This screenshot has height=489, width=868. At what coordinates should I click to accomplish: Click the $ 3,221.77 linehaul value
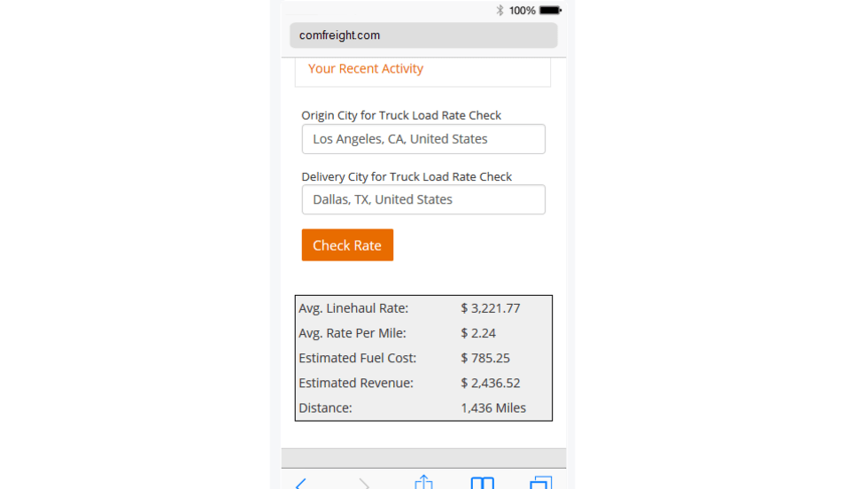[x=490, y=308]
